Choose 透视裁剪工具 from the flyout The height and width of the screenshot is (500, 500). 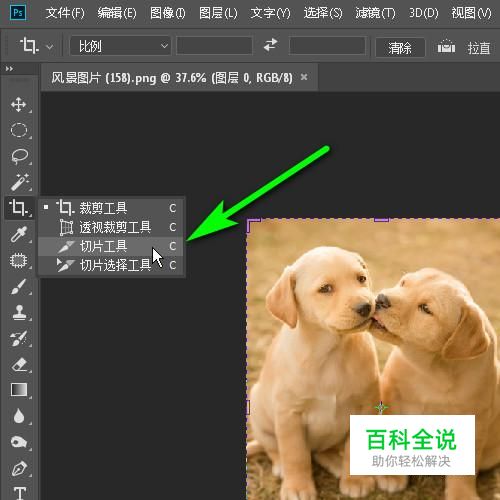111,227
